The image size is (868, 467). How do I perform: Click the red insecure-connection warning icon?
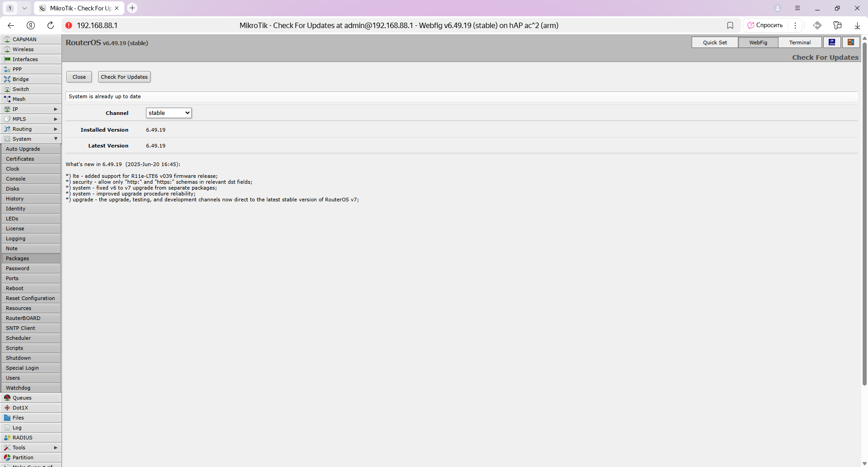coord(69,25)
